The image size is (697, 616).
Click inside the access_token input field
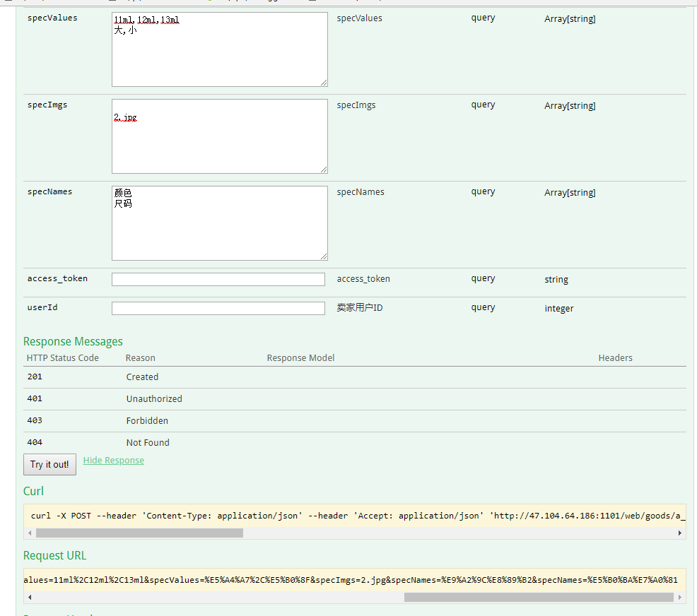click(x=218, y=279)
